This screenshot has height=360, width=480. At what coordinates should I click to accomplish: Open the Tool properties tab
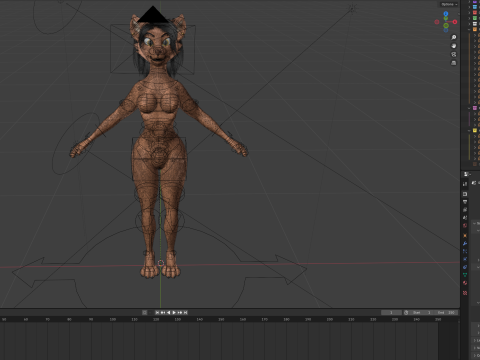pyautogui.click(x=465, y=184)
